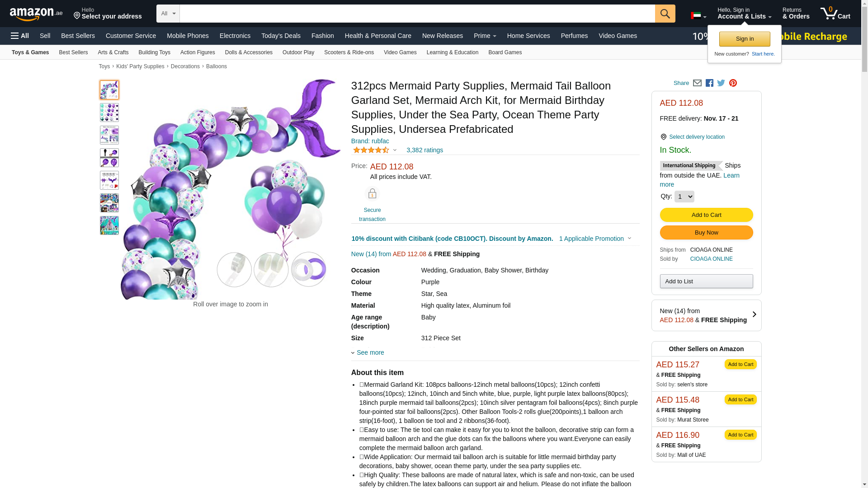Share the product on Pinterest
868x488 pixels.
[733, 83]
